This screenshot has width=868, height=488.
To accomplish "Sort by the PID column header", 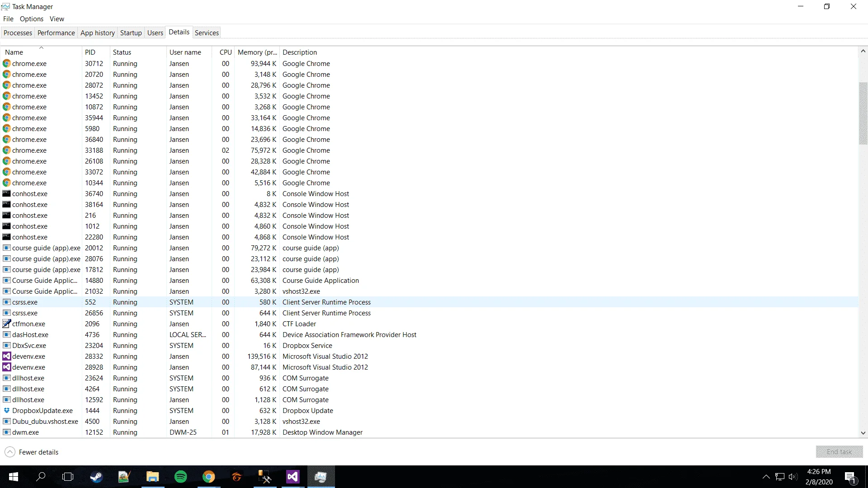I will [x=96, y=52].
